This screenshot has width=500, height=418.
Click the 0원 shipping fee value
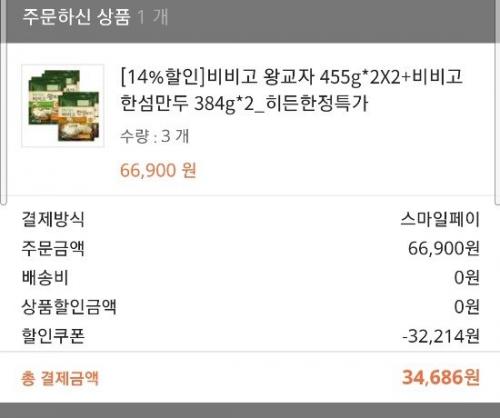point(467,277)
